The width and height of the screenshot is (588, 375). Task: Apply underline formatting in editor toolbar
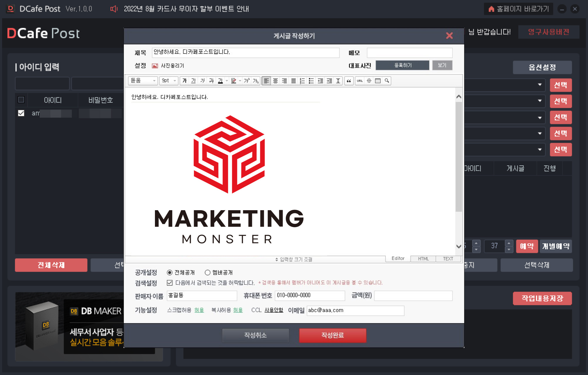pos(193,81)
